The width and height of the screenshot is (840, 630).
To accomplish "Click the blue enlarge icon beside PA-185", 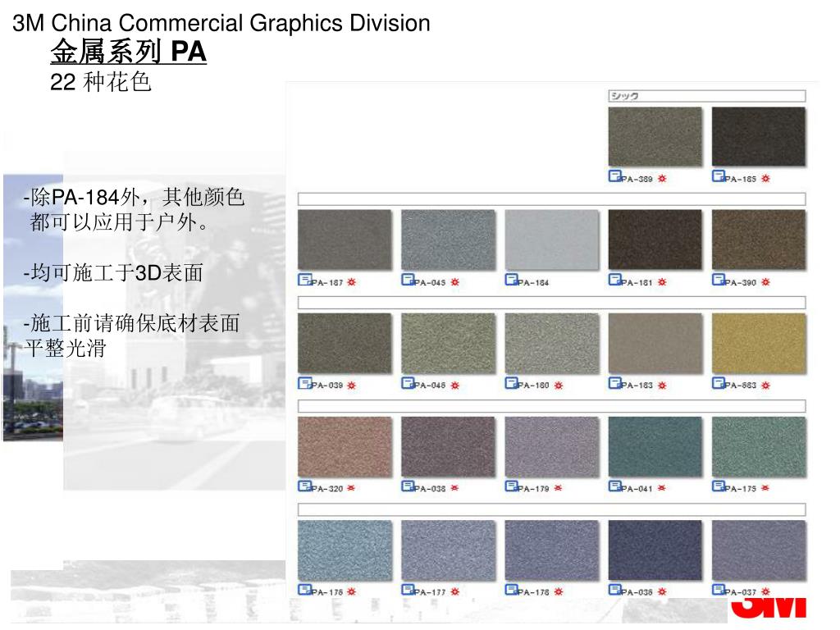I will click(719, 176).
